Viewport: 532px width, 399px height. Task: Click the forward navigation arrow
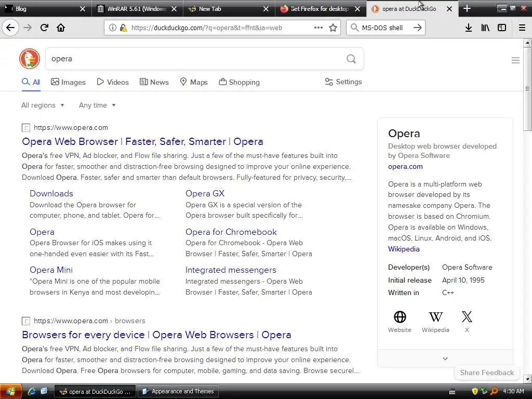tap(28, 28)
